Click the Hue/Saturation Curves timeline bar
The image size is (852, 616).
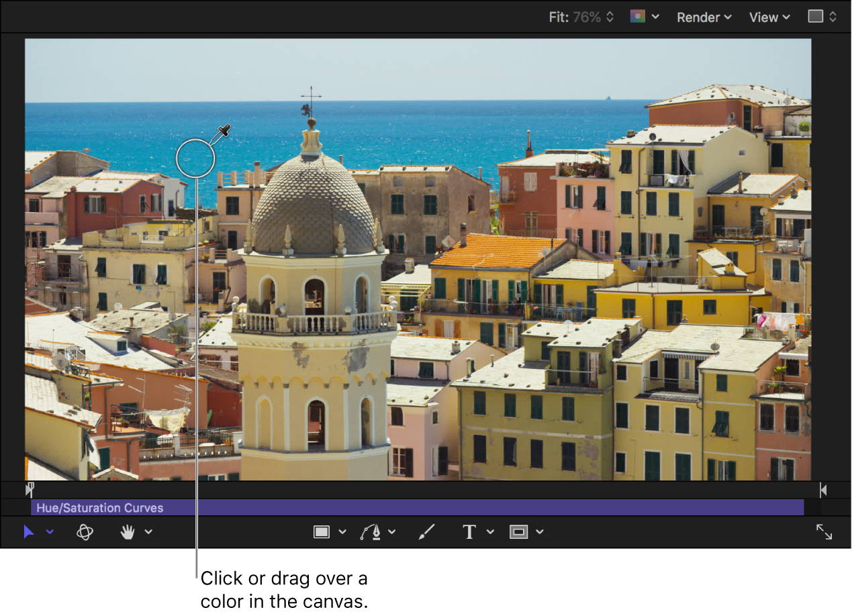(x=416, y=508)
